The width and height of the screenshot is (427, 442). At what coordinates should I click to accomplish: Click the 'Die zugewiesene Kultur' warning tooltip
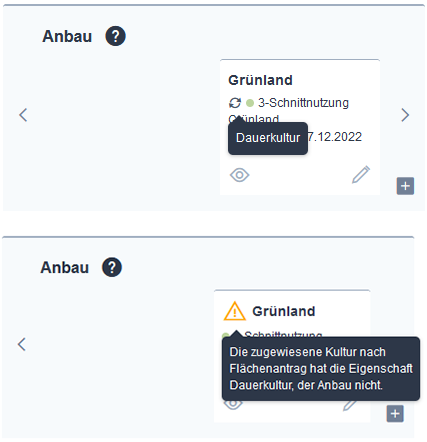(x=321, y=369)
